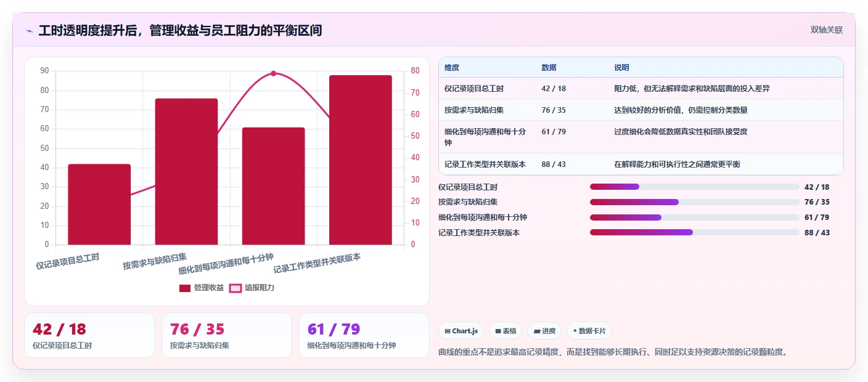Click progress bar for 记录工作类型并关联版本
The height and width of the screenshot is (382, 868).
tap(694, 232)
